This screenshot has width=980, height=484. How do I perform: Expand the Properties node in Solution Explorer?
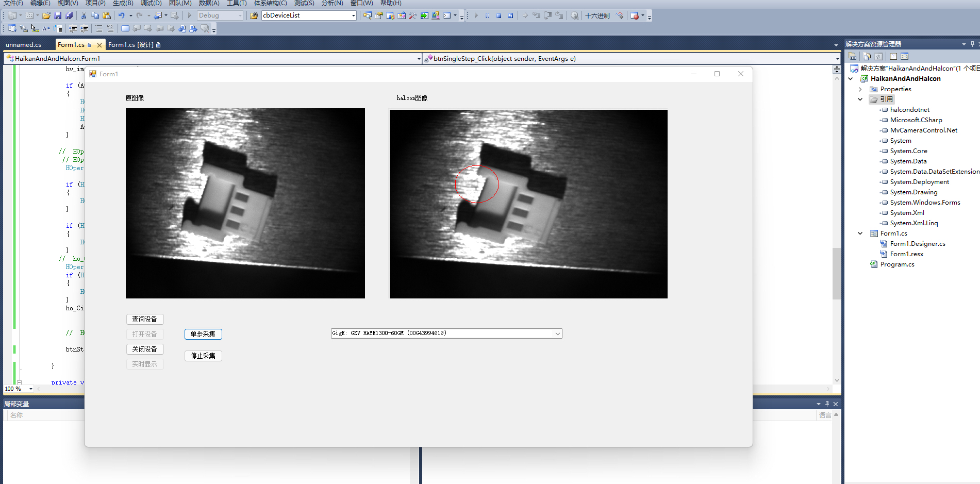(860, 89)
